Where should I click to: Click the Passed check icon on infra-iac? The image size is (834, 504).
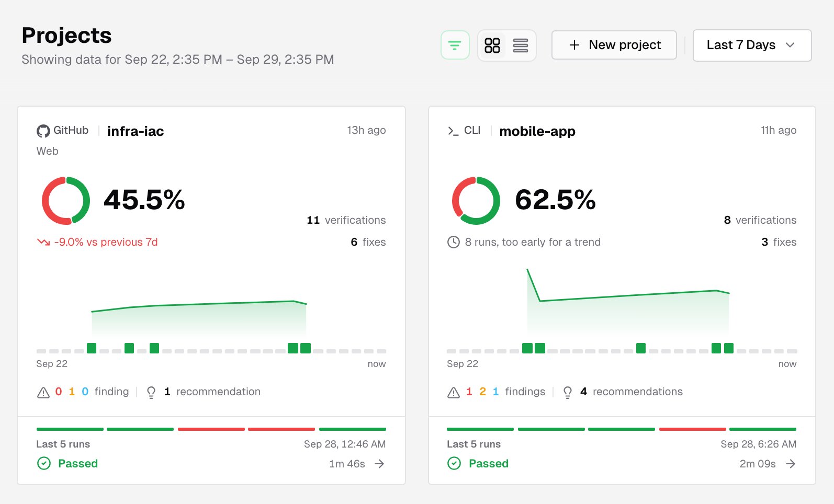tap(44, 463)
